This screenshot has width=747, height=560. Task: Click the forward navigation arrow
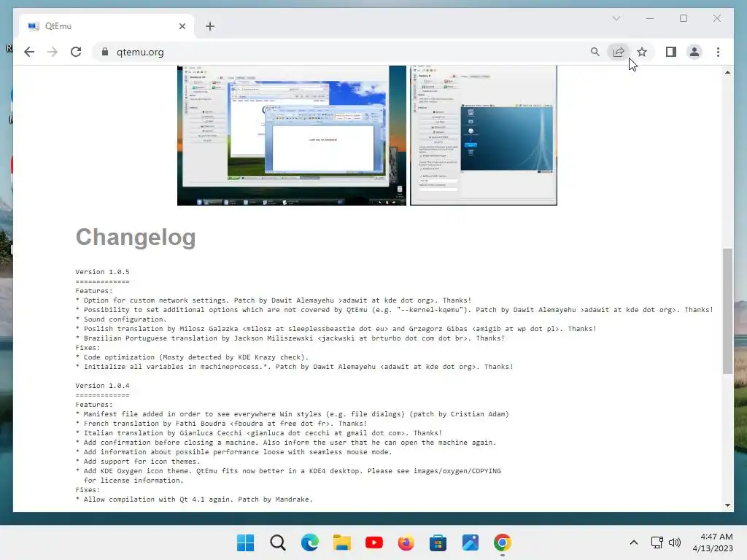53,52
